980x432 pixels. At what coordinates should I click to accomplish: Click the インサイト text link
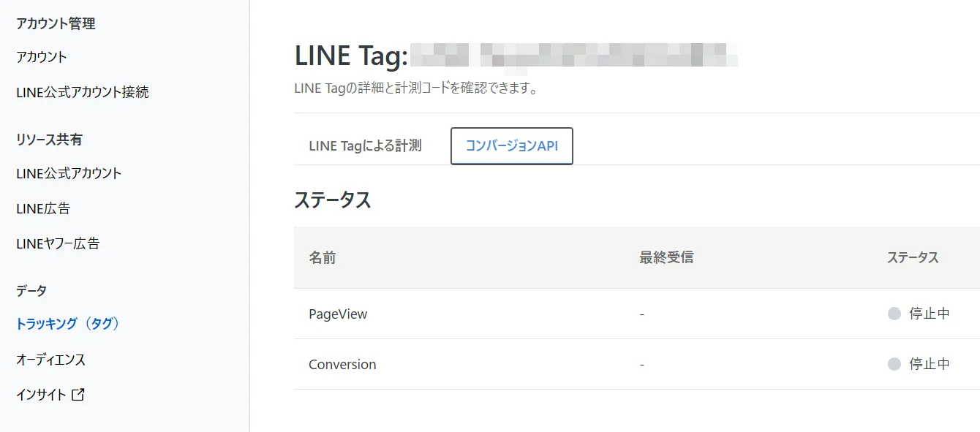[41, 395]
